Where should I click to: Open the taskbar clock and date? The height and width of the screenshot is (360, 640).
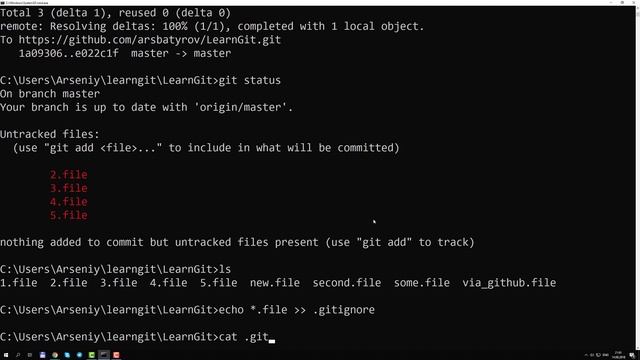619,355
